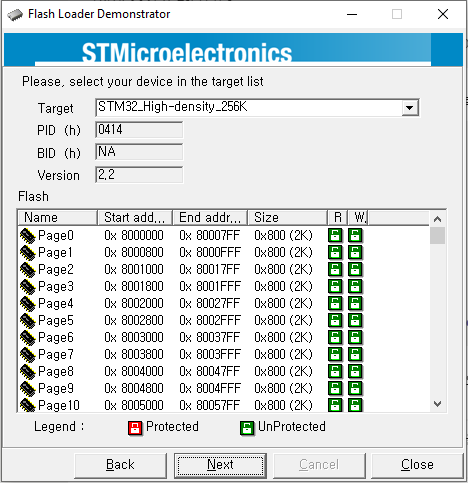468x483 pixels.
Task: Select end address 0x 8002FFF
Action: (210, 321)
